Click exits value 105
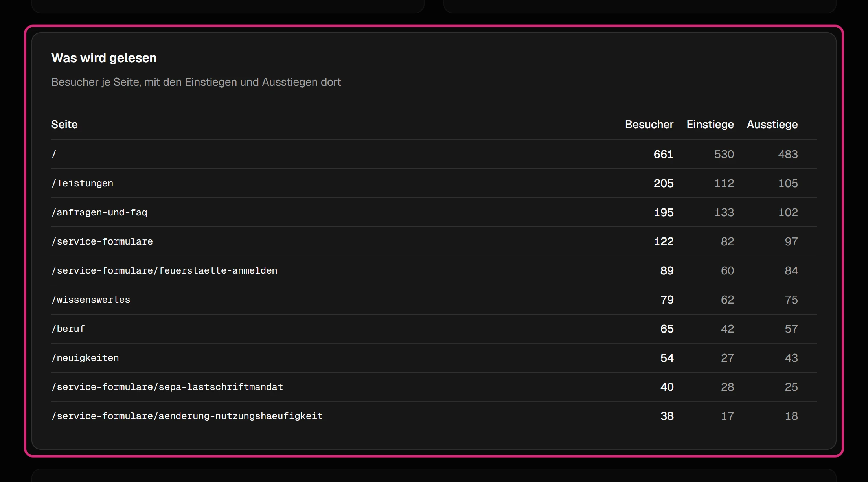868x482 pixels. tap(788, 183)
